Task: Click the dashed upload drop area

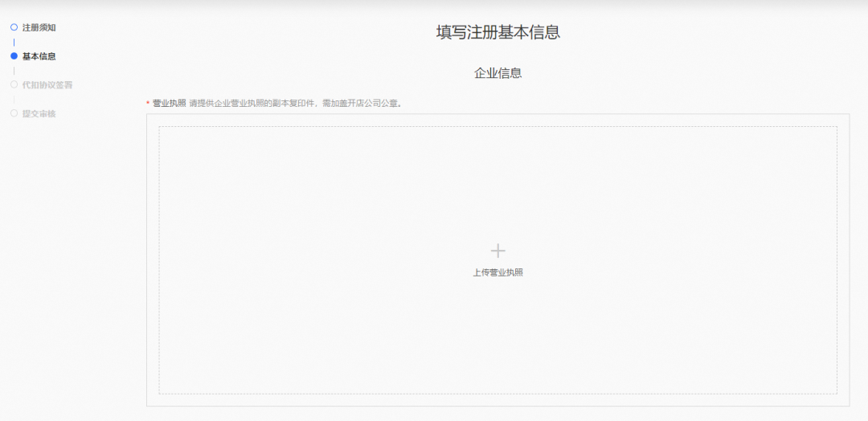Action: 321,201
